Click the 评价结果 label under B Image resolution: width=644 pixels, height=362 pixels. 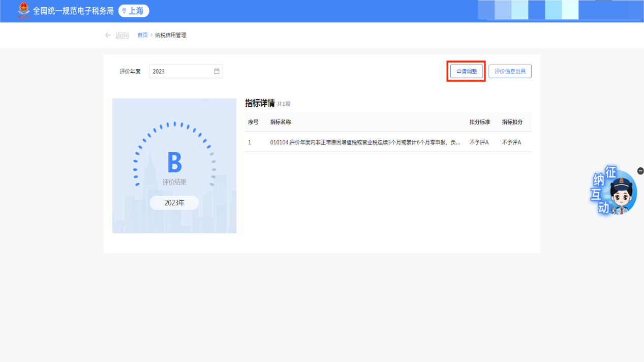point(174,182)
